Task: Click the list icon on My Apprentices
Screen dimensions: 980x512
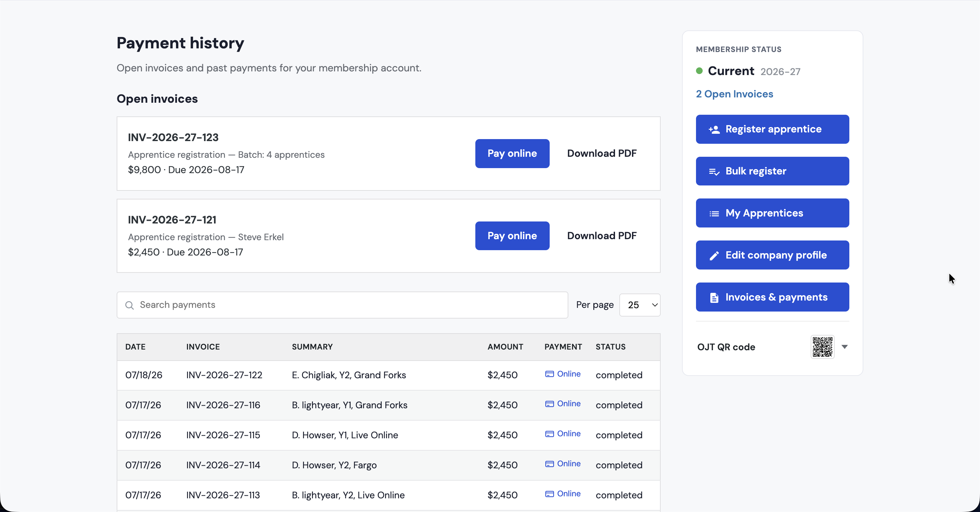Action: pos(714,213)
